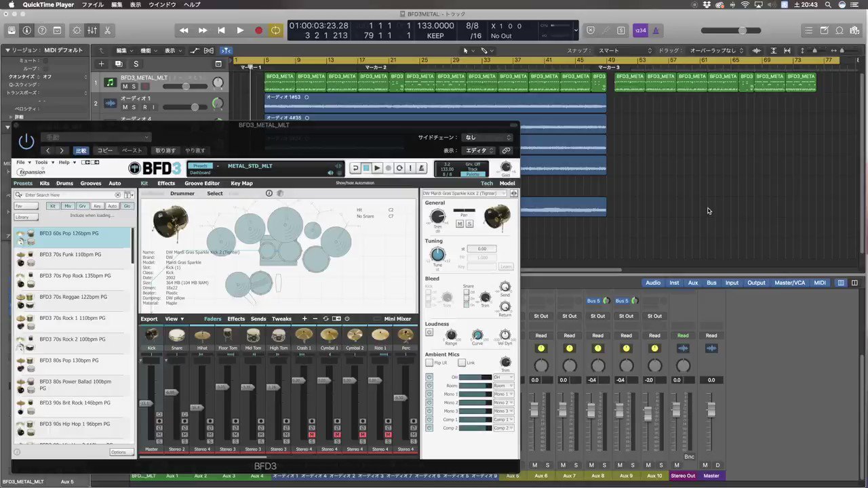Toggle the catch playhead button

click(x=226, y=50)
